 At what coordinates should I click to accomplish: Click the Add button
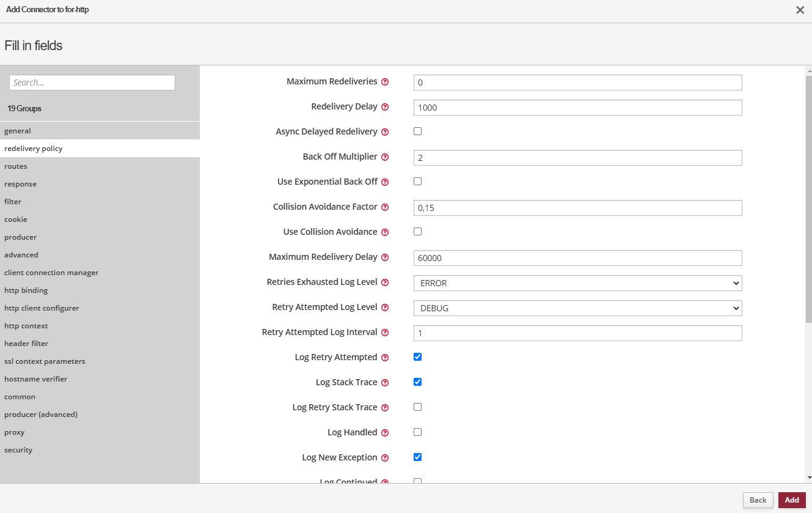click(x=792, y=500)
